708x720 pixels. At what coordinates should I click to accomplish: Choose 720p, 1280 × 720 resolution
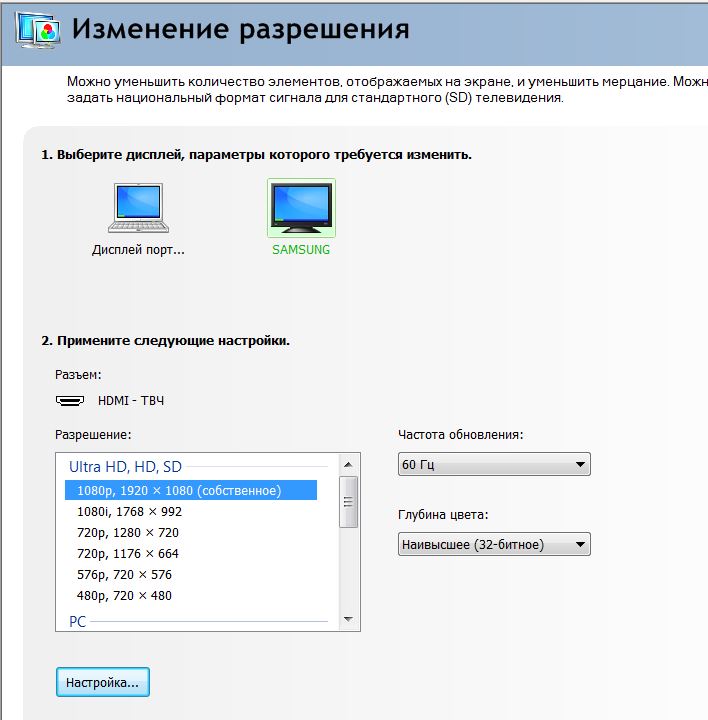(x=127, y=532)
